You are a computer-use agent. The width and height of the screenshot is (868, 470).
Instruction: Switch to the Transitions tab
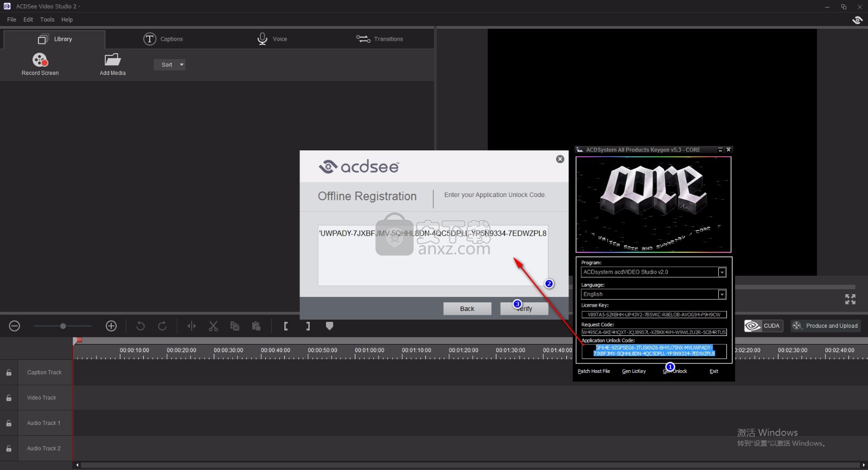pos(380,39)
